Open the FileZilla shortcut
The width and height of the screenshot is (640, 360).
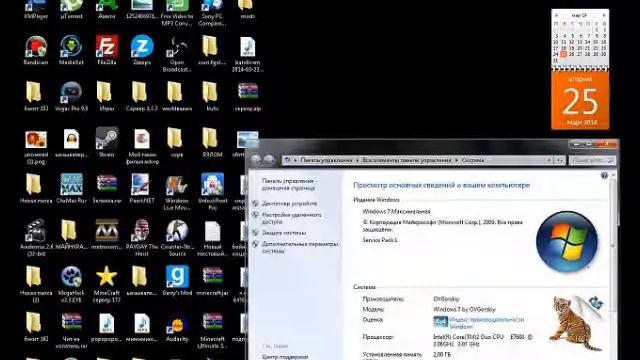107,50
